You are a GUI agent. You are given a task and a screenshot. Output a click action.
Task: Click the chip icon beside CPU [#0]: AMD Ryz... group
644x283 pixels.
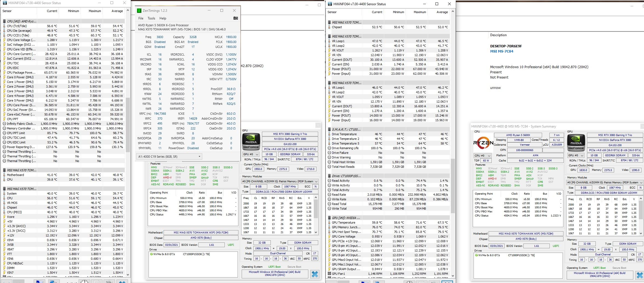(4, 21)
